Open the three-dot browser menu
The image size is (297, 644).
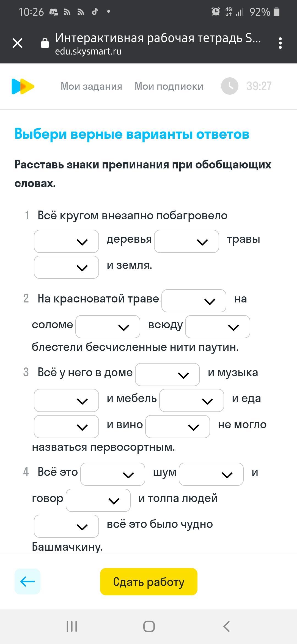(280, 43)
